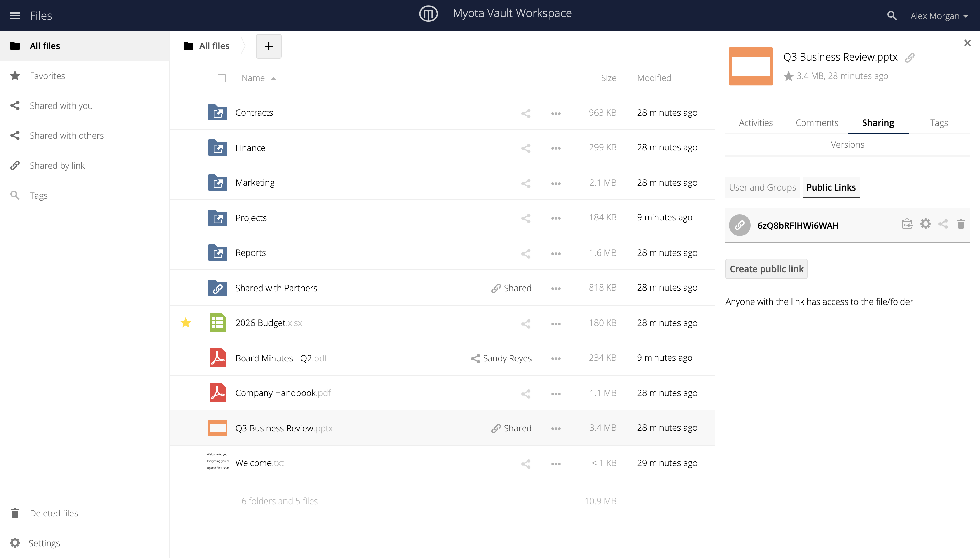Open the Reports folder icon
The height and width of the screenshot is (558, 980).
218,252
